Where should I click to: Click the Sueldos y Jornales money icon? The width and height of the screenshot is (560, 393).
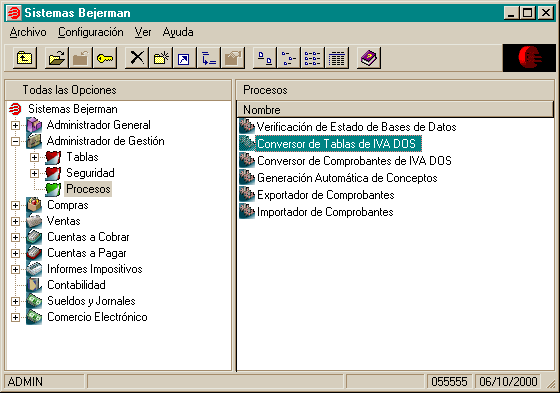coord(34,301)
